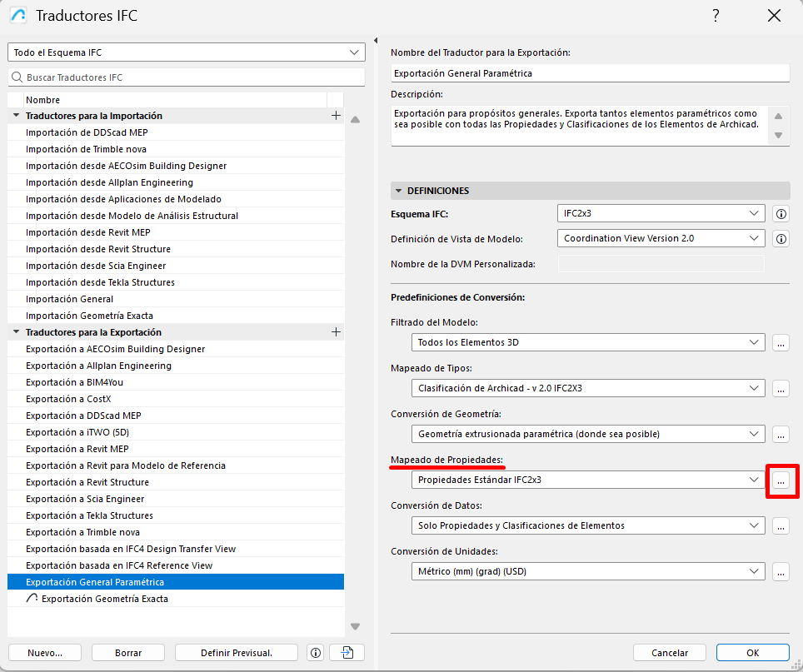This screenshot has height=672, width=803.
Task: Open the Esquema IFC IFC2x3 dropdown
Action: tap(661, 213)
